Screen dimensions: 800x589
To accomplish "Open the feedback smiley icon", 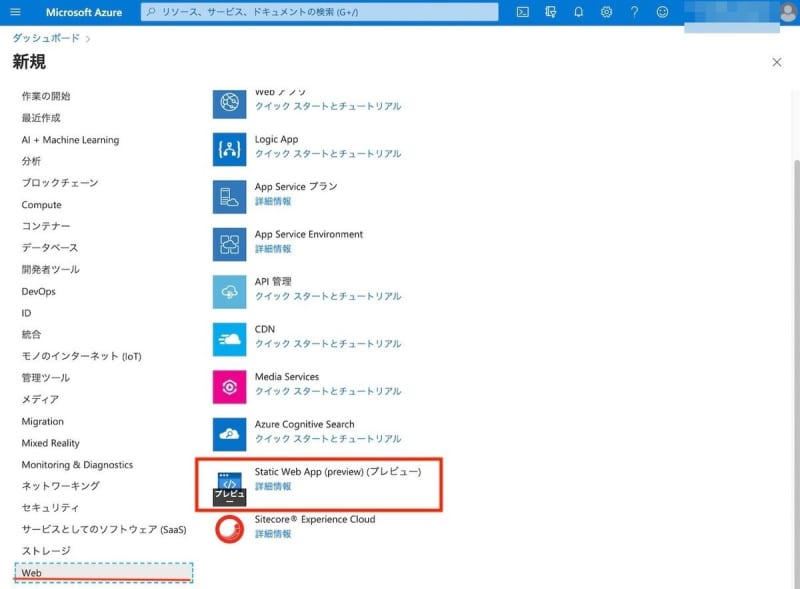I will [x=662, y=12].
